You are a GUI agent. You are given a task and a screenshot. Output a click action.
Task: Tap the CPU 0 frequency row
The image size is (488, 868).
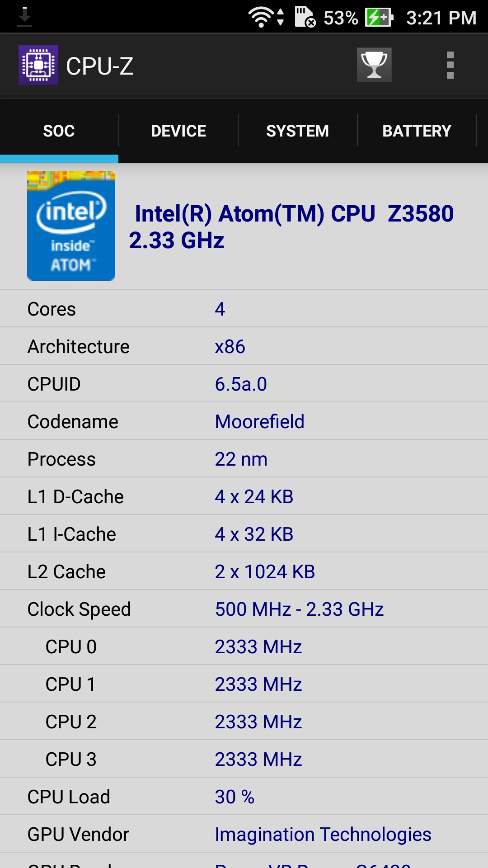click(244, 646)
